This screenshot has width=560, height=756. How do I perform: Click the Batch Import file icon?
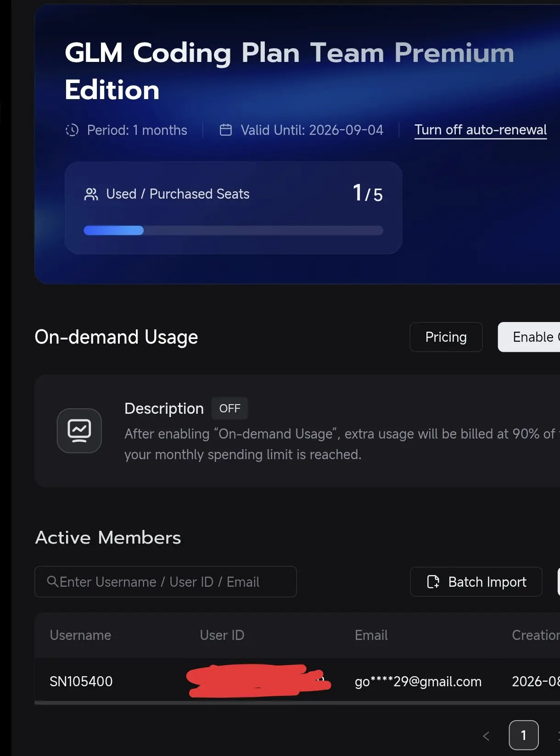(x=433, y=582)
